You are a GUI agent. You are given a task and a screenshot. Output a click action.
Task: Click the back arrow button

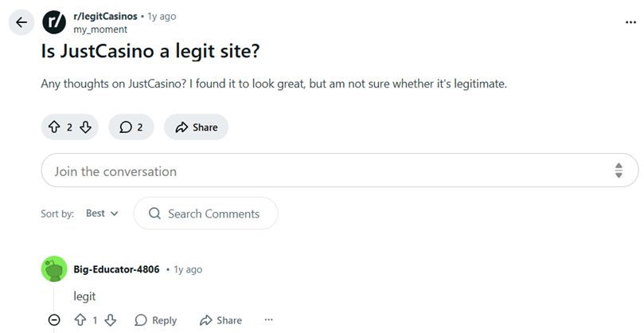(21, 22)
